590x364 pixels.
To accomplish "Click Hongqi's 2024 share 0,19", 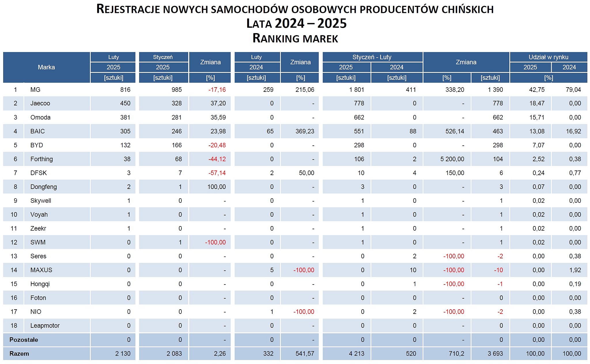I will (575, 284).
